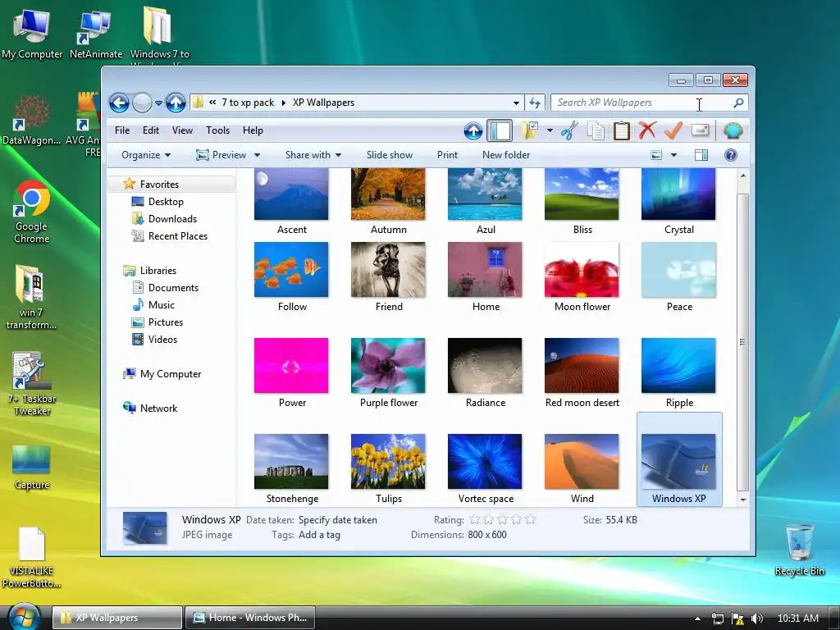The image size is (840, 630).
Task: Go back with the Back arrow button
Action: click(120, 103)
